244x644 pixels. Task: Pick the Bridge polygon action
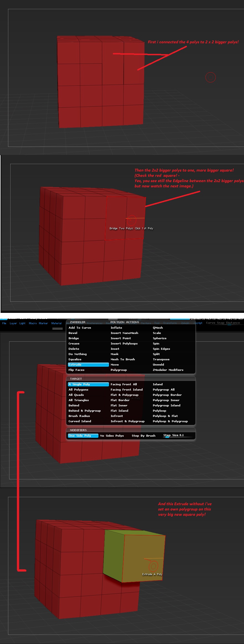(74, 338)
